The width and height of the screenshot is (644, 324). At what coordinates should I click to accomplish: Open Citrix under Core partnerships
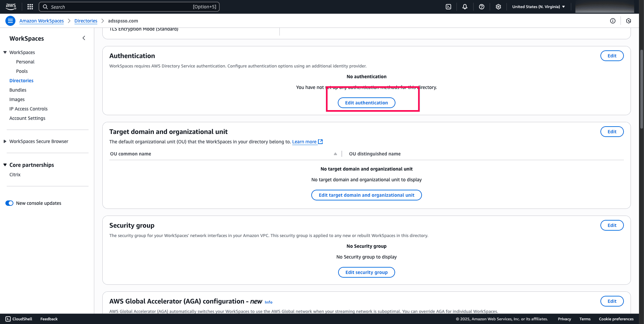click(15, 175)
